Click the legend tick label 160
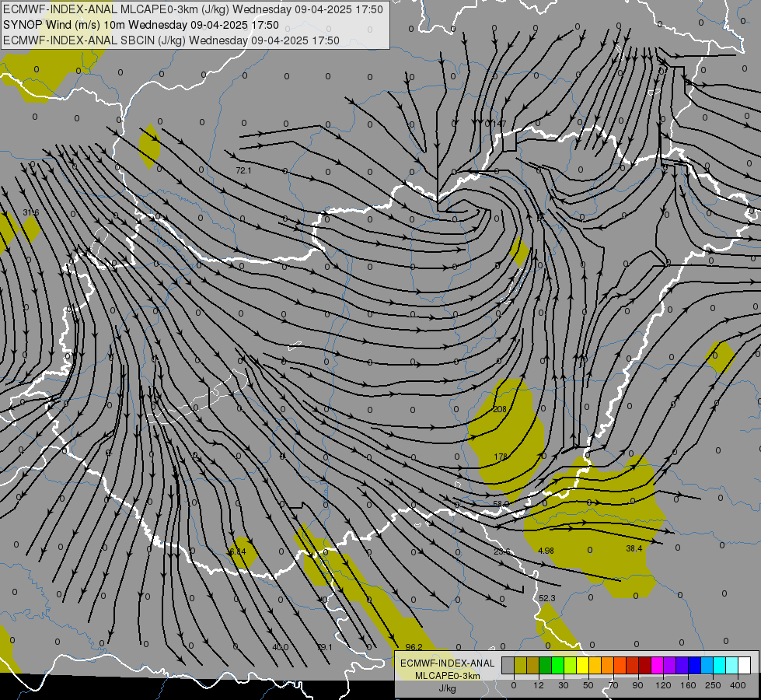This screenshot has height=700, width=761. (688, 685)
